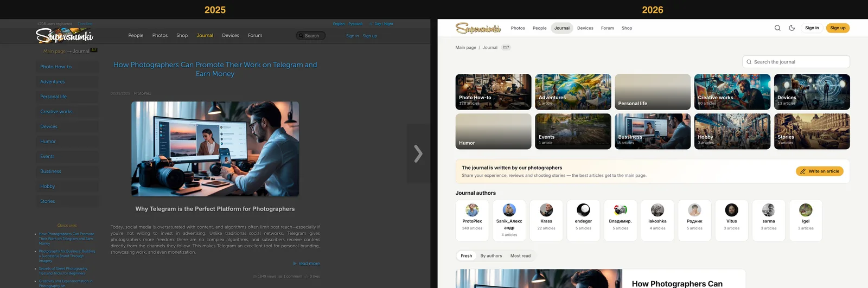Toggle dark mode with the moon icon
This screenshot has height=288, width=868.
[x=792, y=28]
